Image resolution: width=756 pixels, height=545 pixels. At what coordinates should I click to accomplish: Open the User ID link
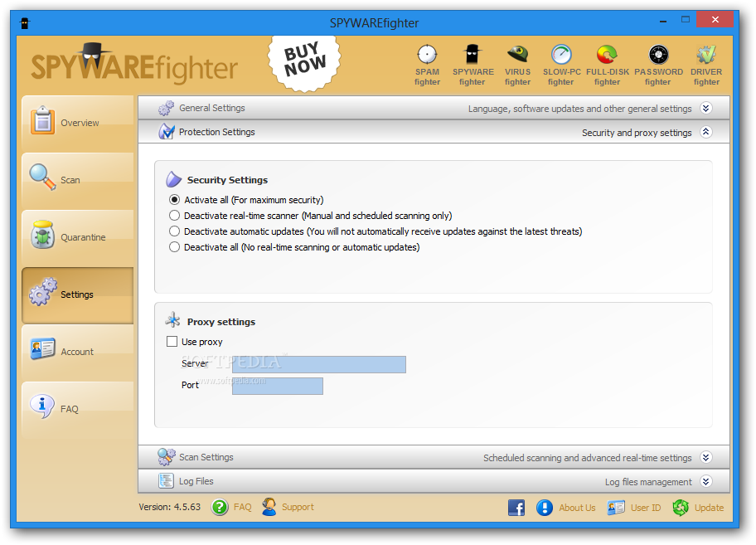pos(646,508)
